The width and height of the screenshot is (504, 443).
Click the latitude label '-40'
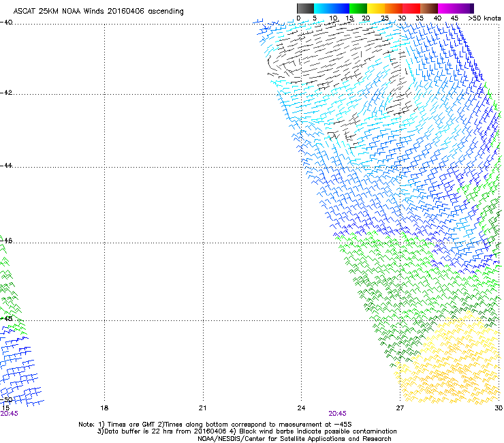point(6,22)
